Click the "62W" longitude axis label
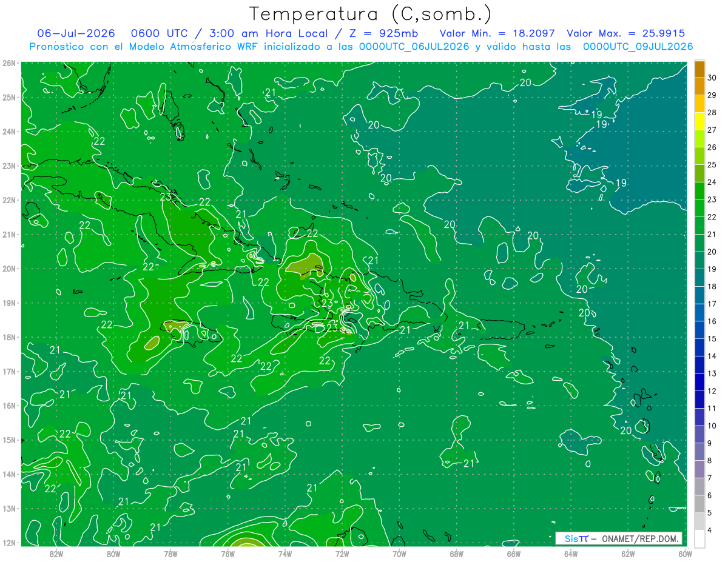Viewport: 728px width, 562px height. (628, 554)
